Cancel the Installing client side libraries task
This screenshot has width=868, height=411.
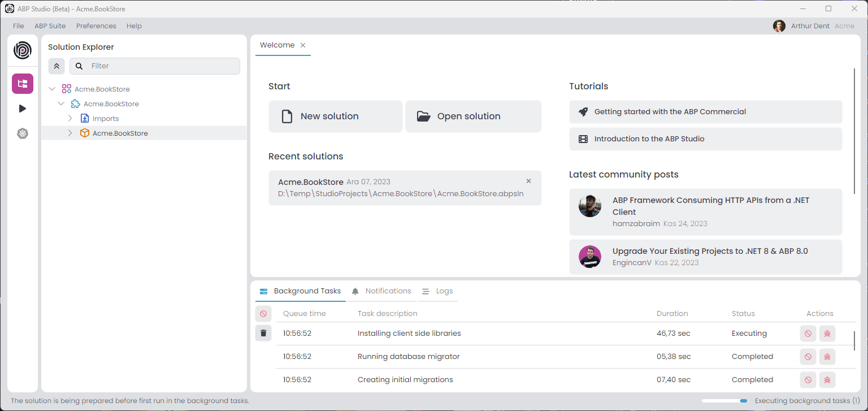(808, 334)
